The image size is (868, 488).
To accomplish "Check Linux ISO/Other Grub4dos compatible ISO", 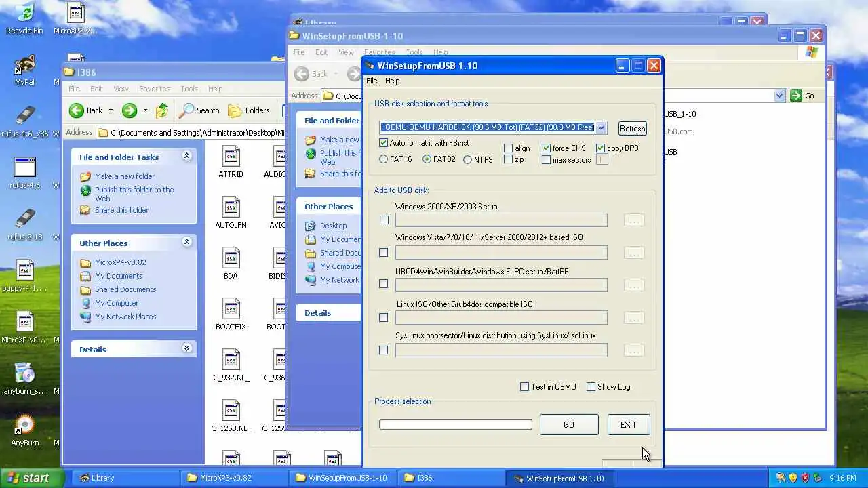I will pos(384,317).
